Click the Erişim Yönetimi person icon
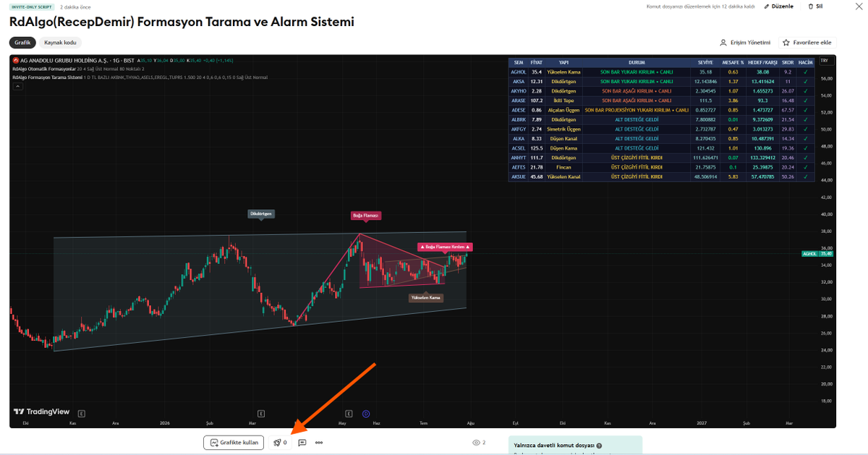 (723, 43)
